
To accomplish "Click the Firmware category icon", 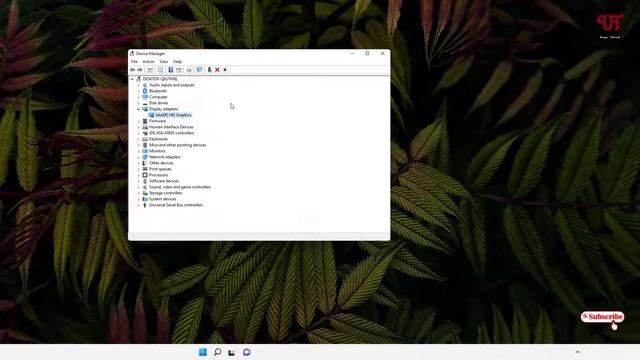I will tap(145, 121).
